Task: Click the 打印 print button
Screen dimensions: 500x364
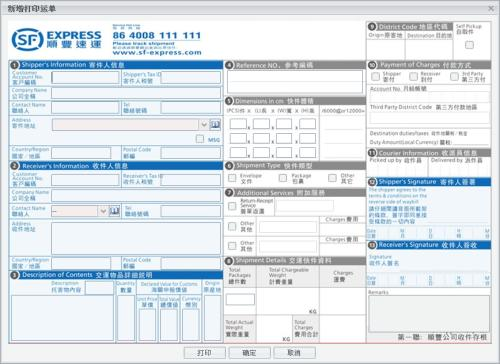Action: [205, 353]
